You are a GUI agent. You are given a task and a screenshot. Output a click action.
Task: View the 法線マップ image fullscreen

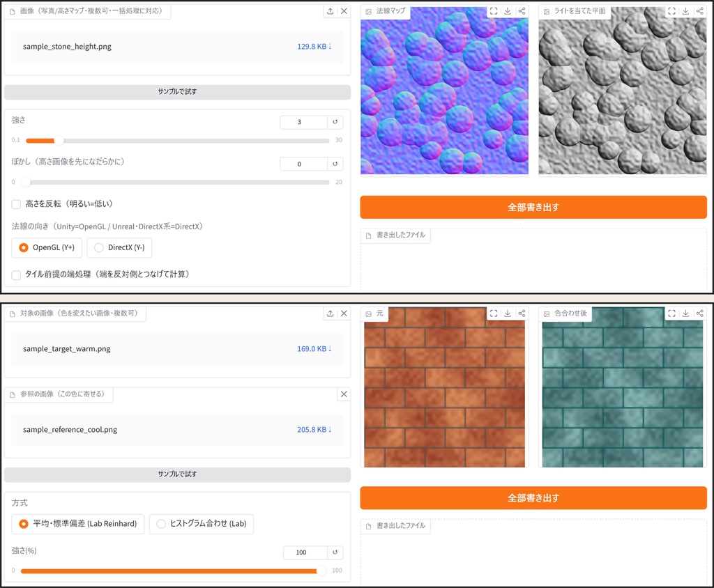[494, 11]
